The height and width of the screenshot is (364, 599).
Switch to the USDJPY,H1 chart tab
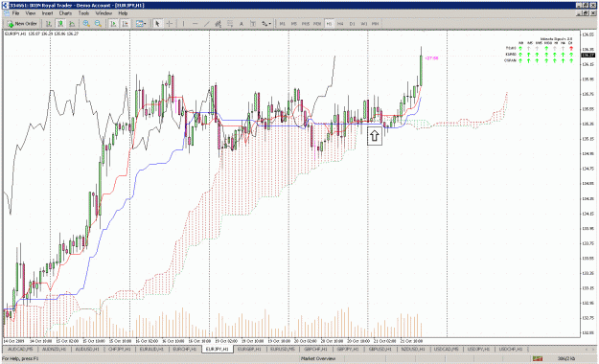point(478,349)
